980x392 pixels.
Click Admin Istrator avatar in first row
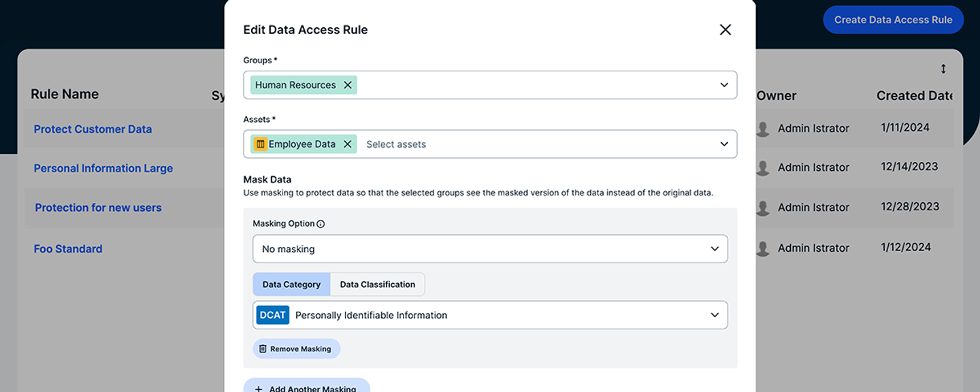763,129
